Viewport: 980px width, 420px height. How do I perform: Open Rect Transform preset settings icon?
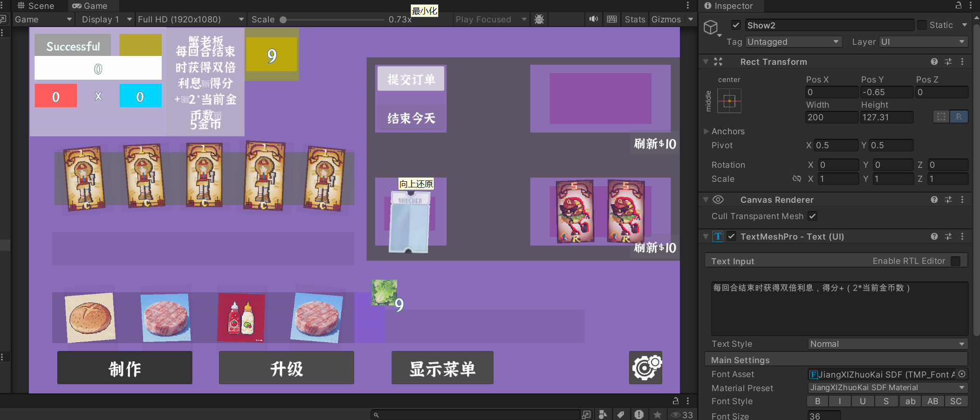[x=948, y=62]
